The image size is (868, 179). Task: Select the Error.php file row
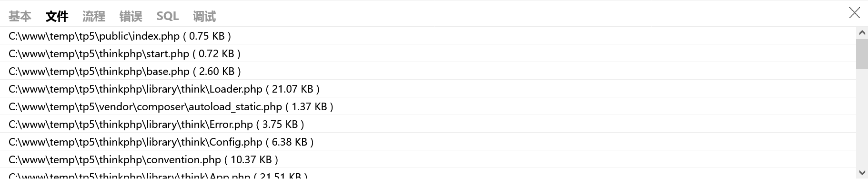pos(428,124)
